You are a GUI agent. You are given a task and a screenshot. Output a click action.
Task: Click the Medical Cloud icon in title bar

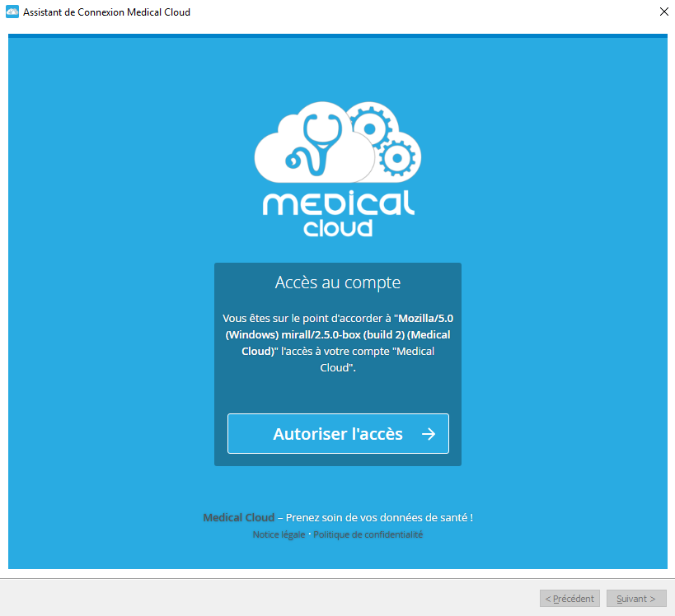point(12,12)
